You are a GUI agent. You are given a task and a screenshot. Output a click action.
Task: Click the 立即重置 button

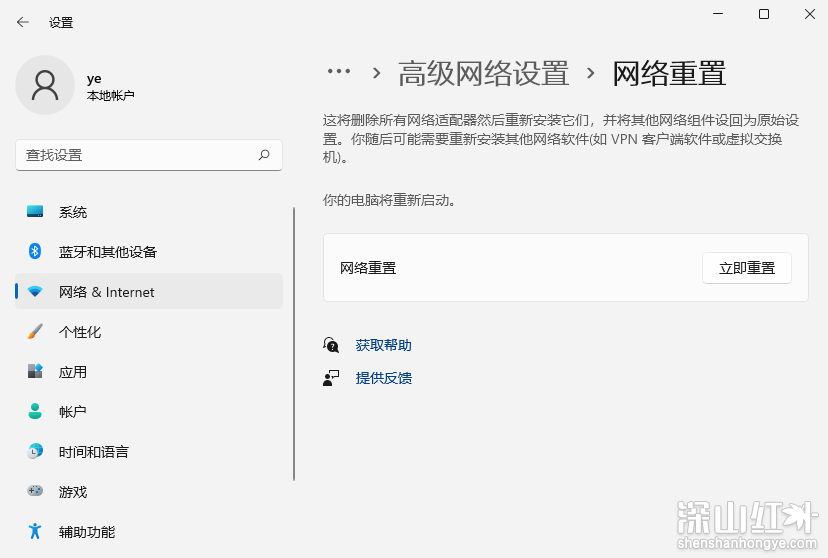[747, 268]
